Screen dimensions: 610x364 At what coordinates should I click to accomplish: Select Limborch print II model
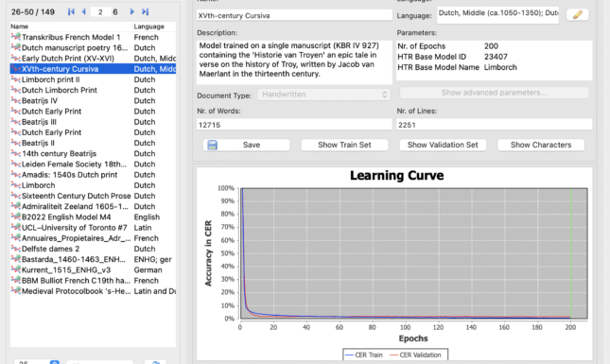point(93,79)
